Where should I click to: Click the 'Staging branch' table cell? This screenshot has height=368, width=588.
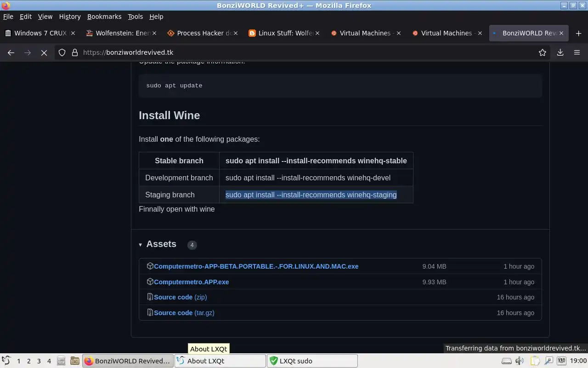179,195
